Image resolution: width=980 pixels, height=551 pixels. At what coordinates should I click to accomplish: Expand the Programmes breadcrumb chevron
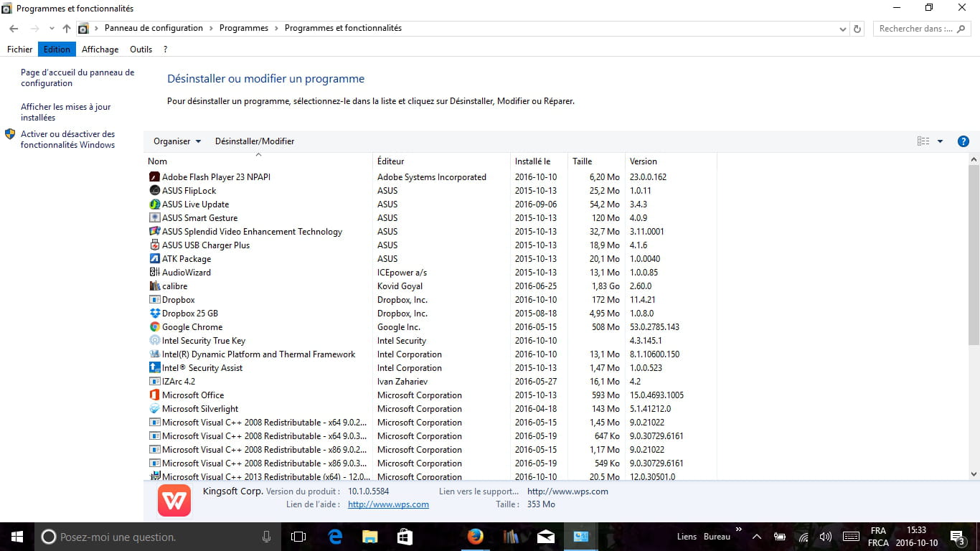[x=276, y=29]
